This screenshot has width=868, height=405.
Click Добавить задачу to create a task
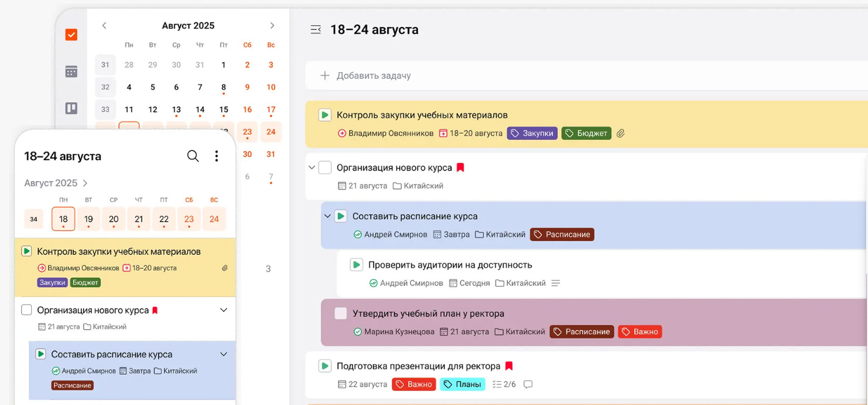tap(375, 75)
